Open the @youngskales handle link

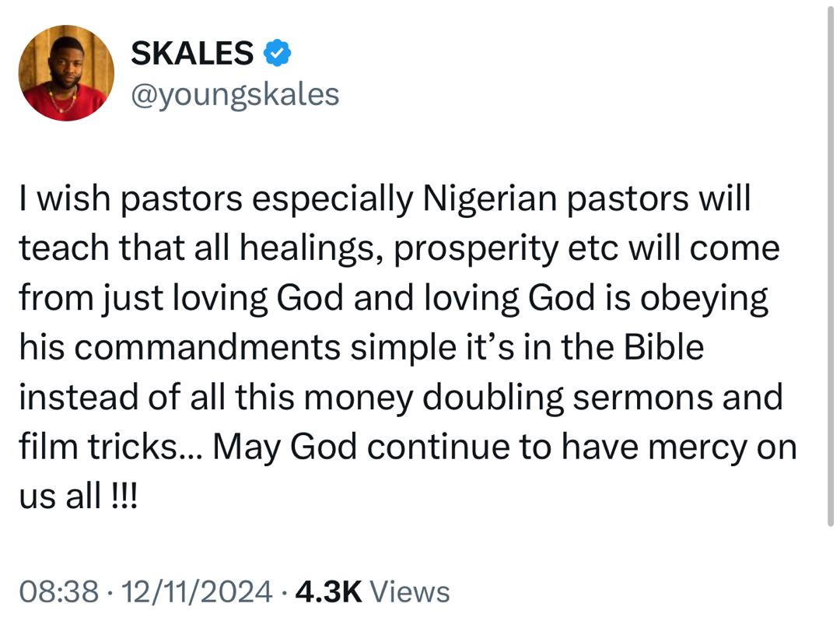pos(235,94)
